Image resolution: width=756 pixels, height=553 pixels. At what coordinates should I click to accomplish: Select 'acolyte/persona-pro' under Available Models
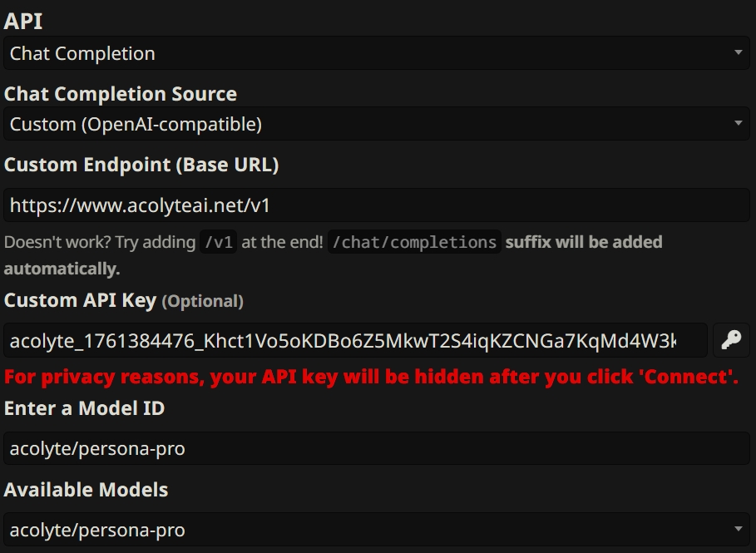(x=374, y=529)
